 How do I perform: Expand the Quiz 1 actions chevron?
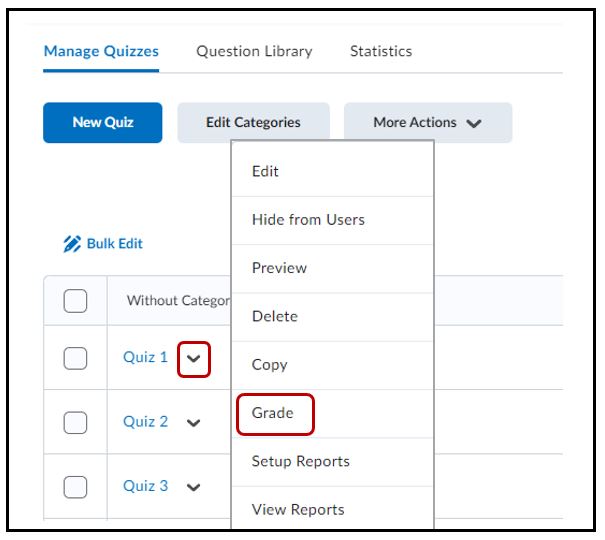194,359
